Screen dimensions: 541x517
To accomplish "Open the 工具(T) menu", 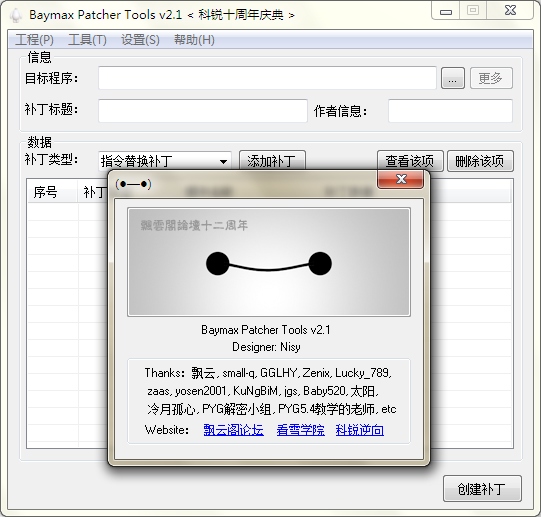I will tap(87, 40).
